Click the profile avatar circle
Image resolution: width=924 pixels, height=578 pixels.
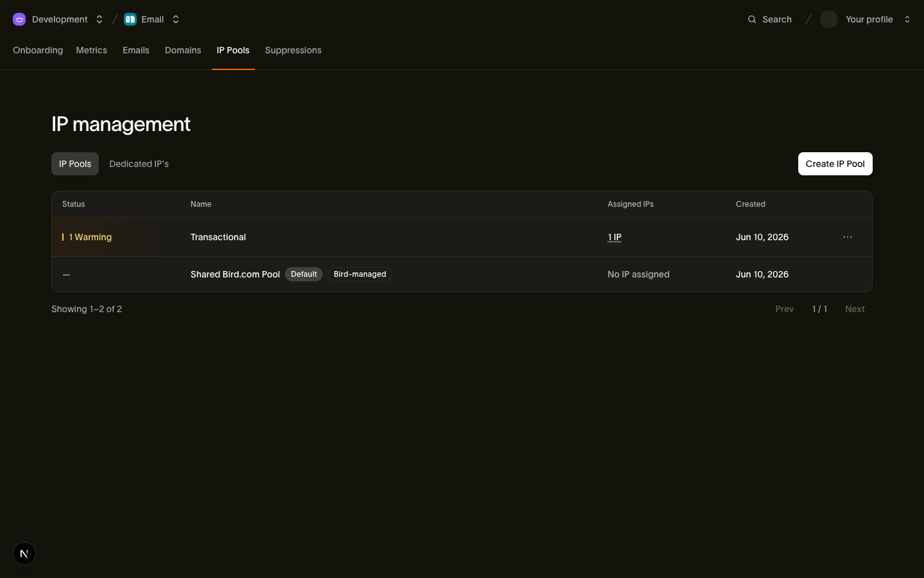pyautogui.click(x=829, y=19)
